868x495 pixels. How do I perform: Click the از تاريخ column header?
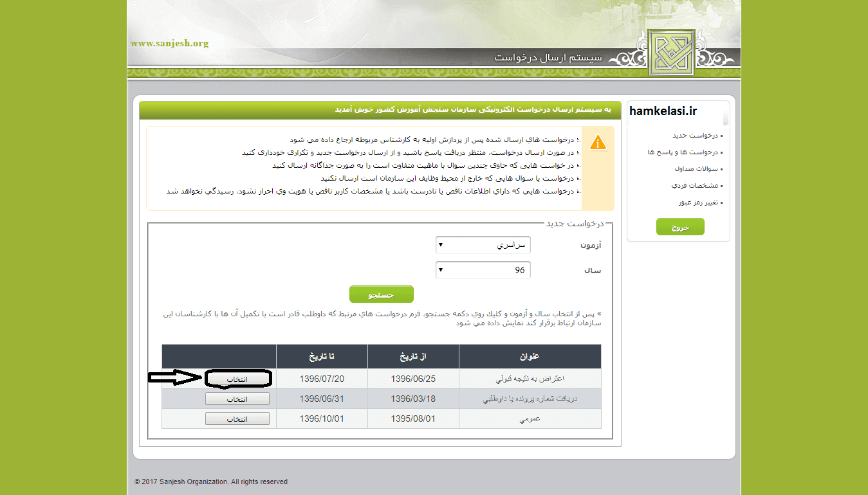[x=413, y=356]
